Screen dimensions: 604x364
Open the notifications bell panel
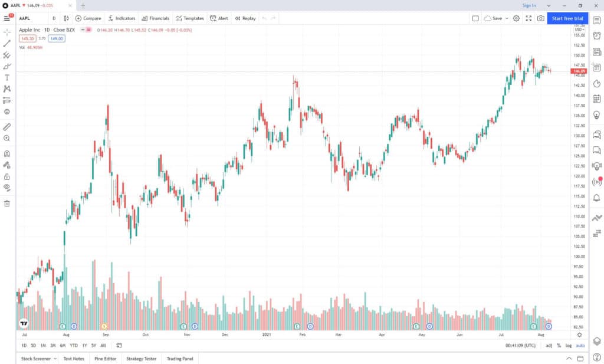(597, 198)
